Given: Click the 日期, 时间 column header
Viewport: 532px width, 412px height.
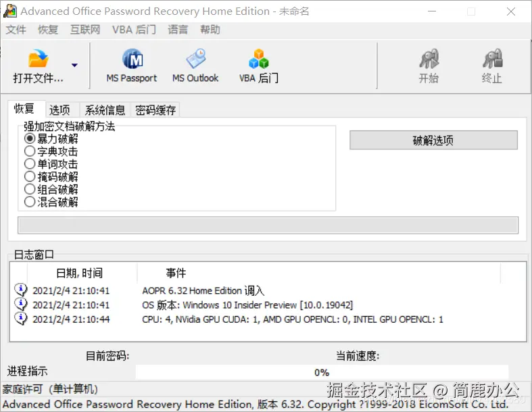Looking at the screenshot, I should [x=82, y=273].
